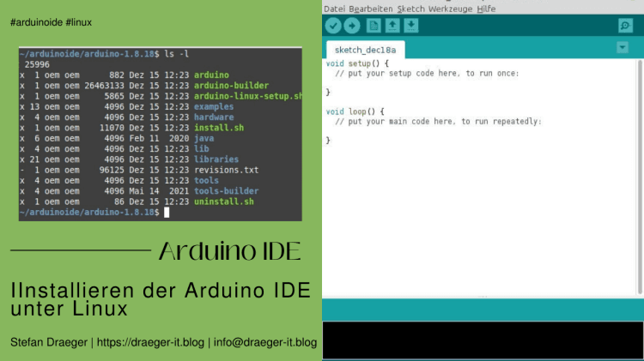Click 'arduino-builder' in terminal listing

coord(231,86)
